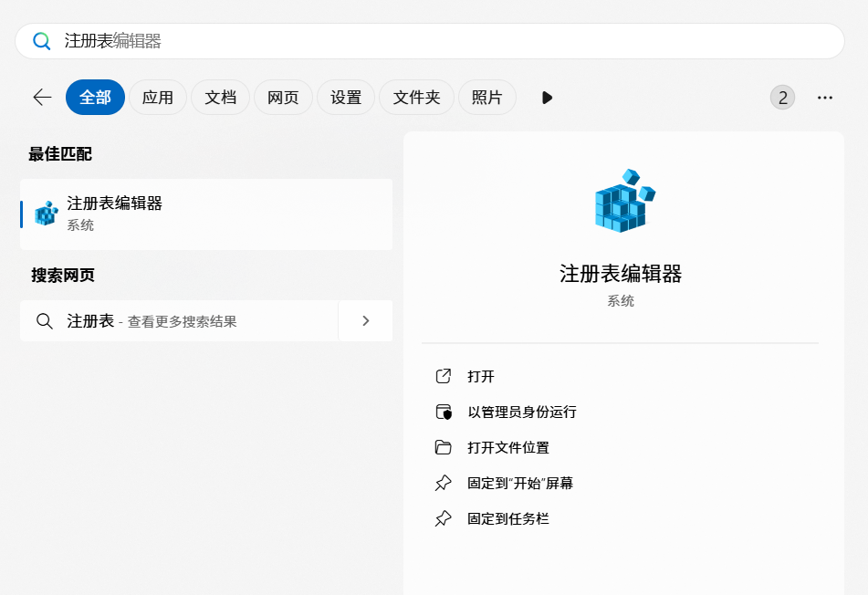The image size is (868, 595).
Task: Click 打开 to launch Registry Editor
Action: pyautogui.click(x=481, y=376)
